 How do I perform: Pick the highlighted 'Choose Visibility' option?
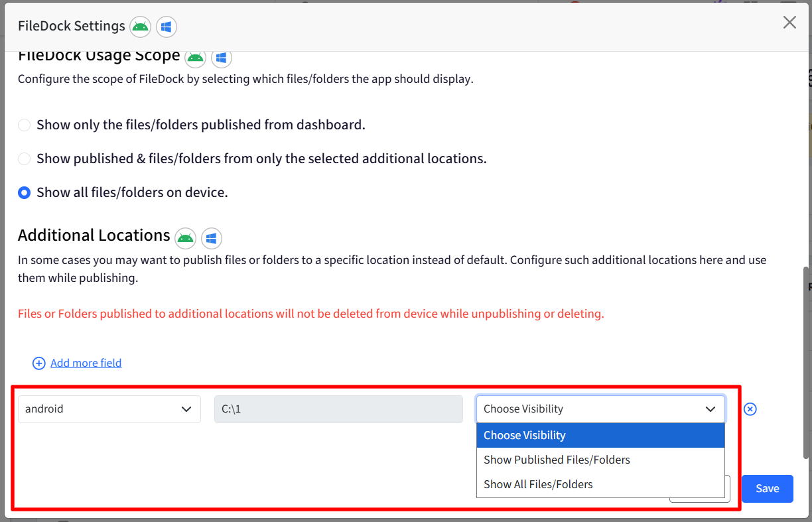600,435
